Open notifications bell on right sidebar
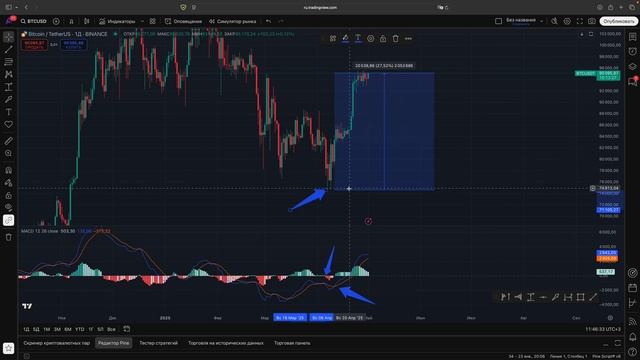The image size is (640, 360). (x=632, y=336)
